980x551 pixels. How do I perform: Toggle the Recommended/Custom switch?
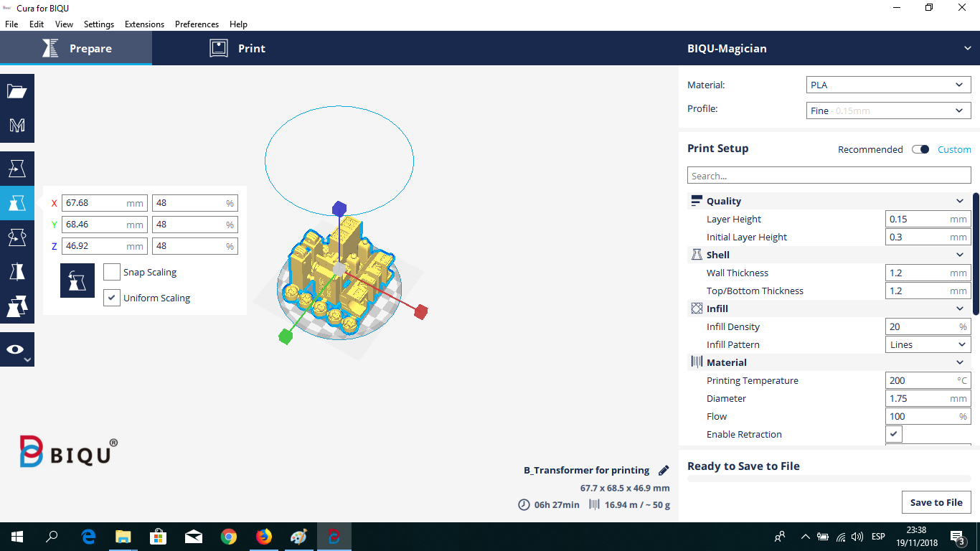[x=920, y=149]
